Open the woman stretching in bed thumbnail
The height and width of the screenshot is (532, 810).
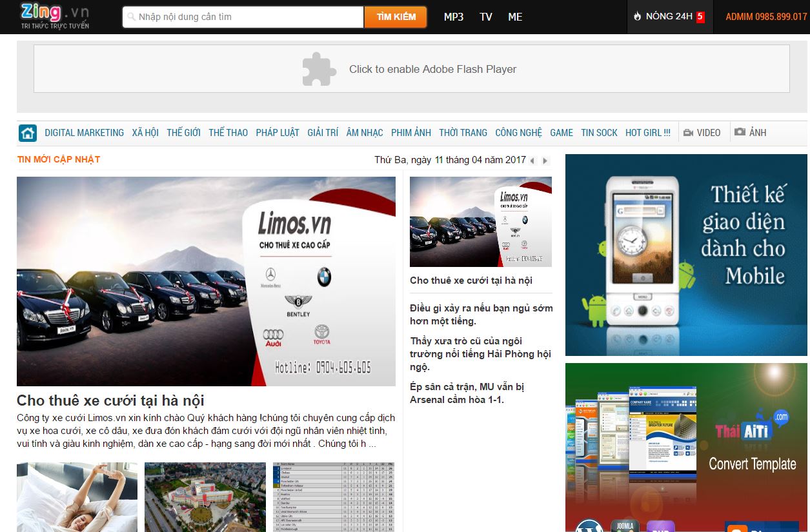(77, 497)
